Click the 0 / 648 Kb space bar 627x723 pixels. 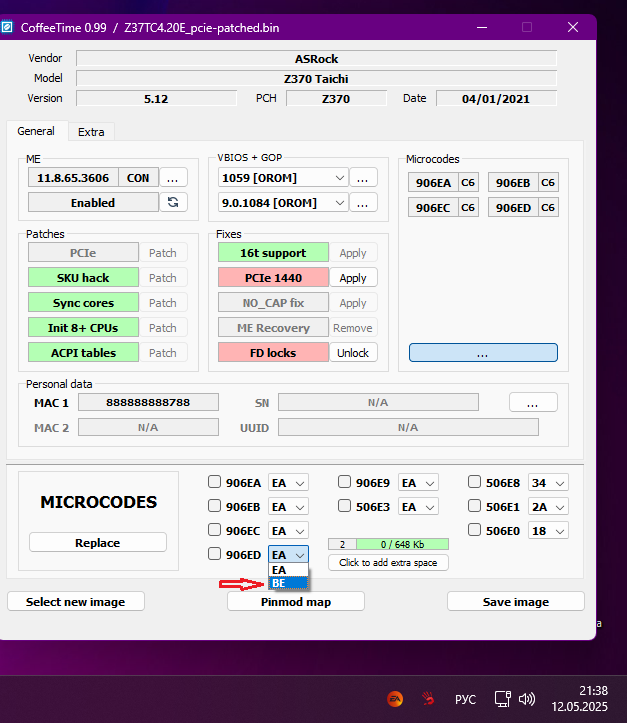pyautogui.click(x=402, y=544)
